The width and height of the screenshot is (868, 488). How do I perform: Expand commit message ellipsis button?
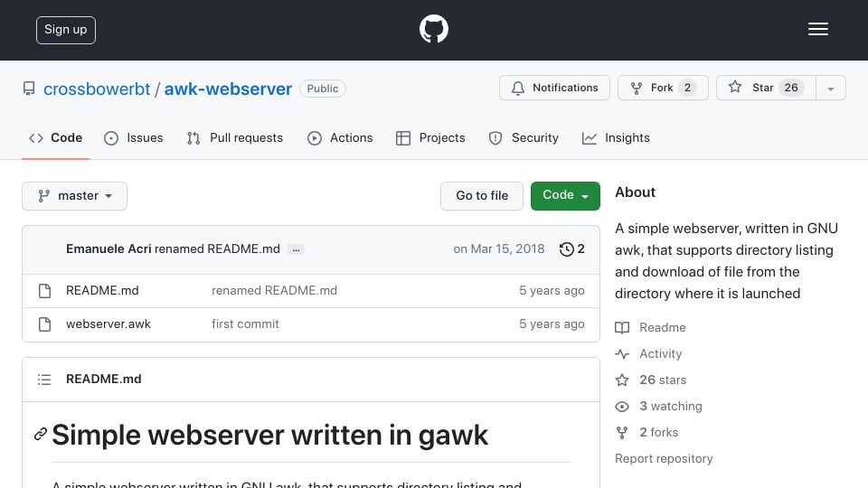click(297, 249)
